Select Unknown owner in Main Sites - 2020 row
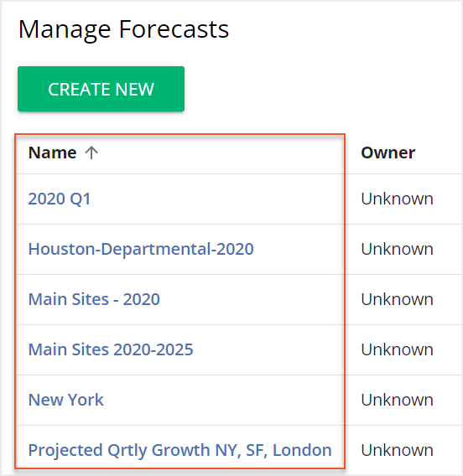 (x=397, y=299)
